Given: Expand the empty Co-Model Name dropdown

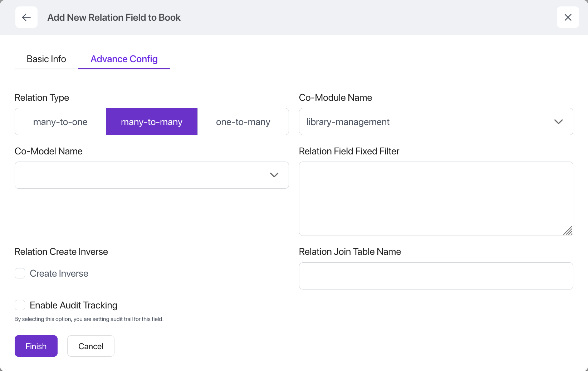Looking at the screenshot, I should click(143, 175).
